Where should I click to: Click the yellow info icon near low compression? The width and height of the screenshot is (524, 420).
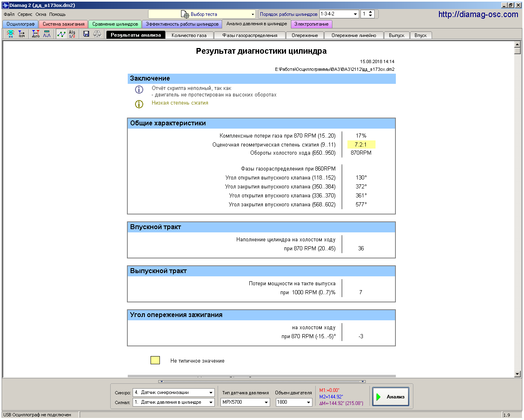(x=139, y=104)
